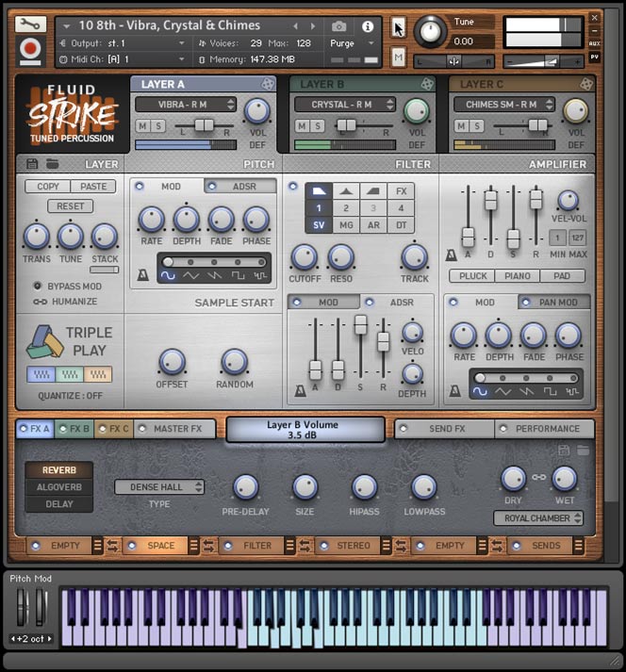Screen dimensions: 626x672
Task: Click the layer save disk icon
Action: [x=32, y=164]
